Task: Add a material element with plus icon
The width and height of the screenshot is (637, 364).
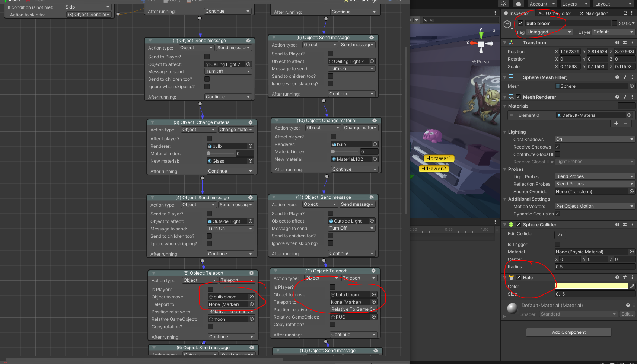Action: tap(616, 123)
